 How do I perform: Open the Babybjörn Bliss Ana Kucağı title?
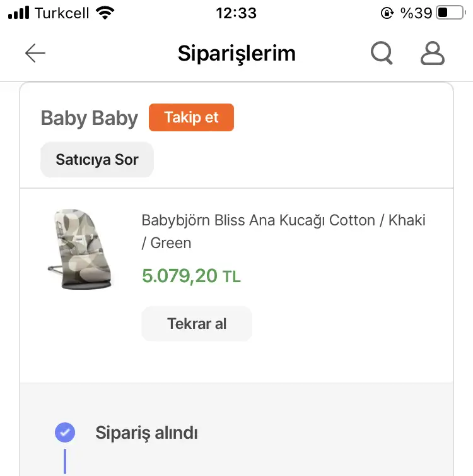point(283,231)
